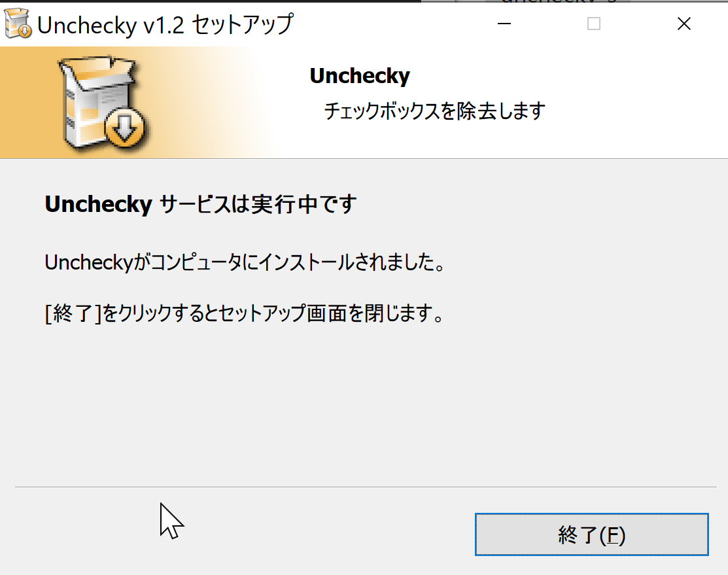
Task: Click the white header space right of the subtitle
Action: [636, 111]
